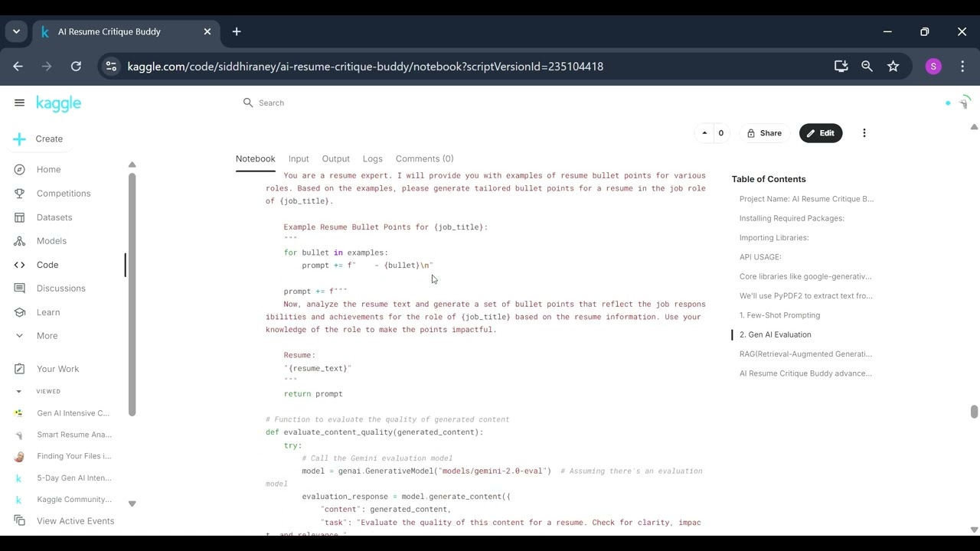Jump to AI Resume Critique Buddy advance... section
The width and height of the screenshot is (980, 551).
point(805,373)
